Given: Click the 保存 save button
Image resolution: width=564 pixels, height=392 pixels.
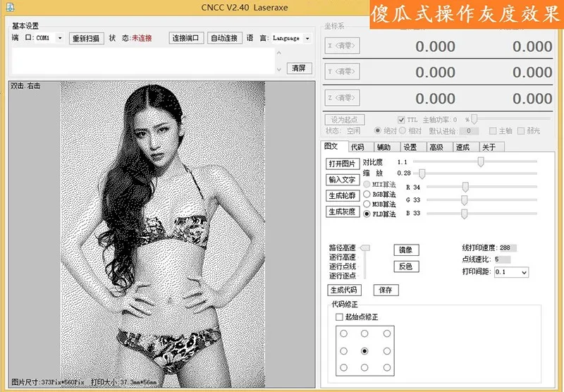Looking at the screenshot, I should 386,290.
